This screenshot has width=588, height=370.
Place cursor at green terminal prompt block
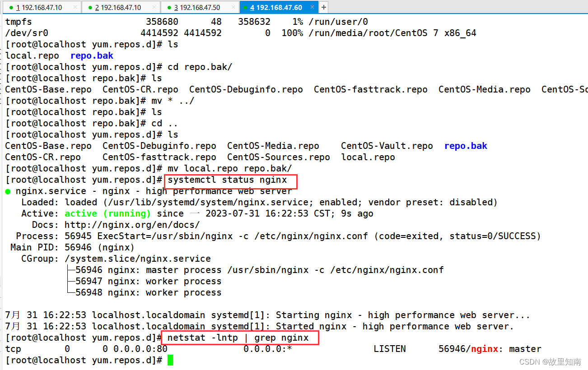(170, 360)
